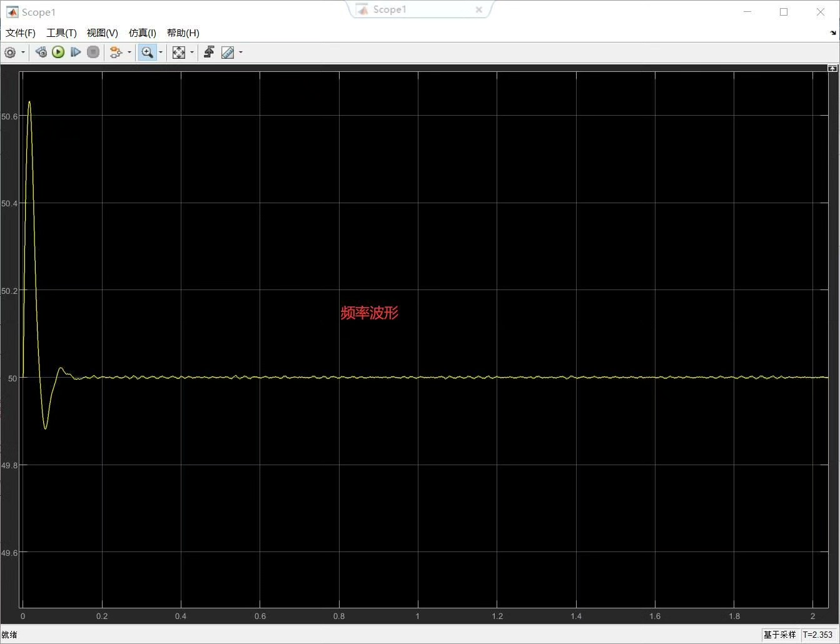Maximize the Scope1 window
Screen dimensions: 840x644
(784, 12)
